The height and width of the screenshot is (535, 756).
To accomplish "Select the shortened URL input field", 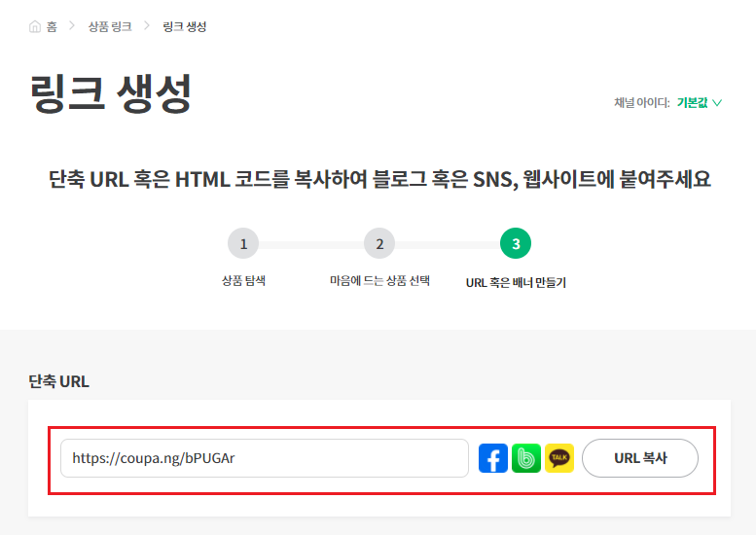I will pyautogui.click(x=265, y=458).
